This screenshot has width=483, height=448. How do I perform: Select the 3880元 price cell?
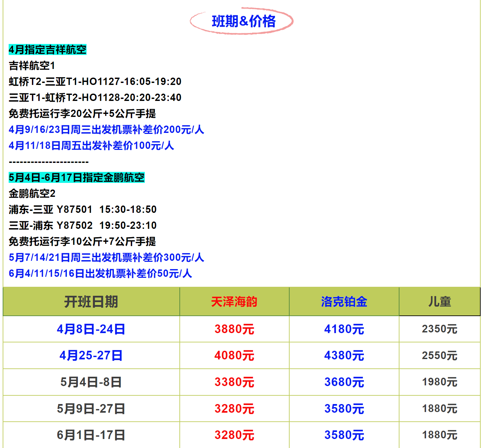tap(234, 329)
